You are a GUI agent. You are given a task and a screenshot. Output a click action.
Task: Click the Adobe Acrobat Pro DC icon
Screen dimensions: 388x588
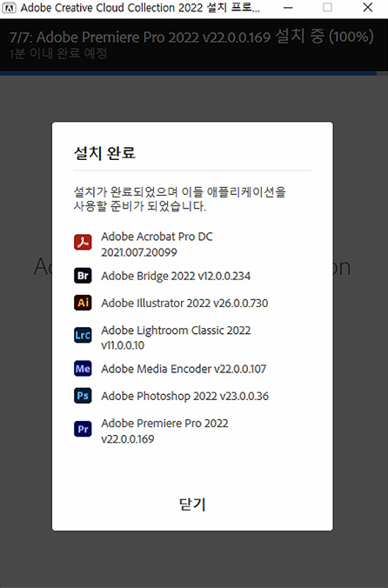(x=83, y=242)
